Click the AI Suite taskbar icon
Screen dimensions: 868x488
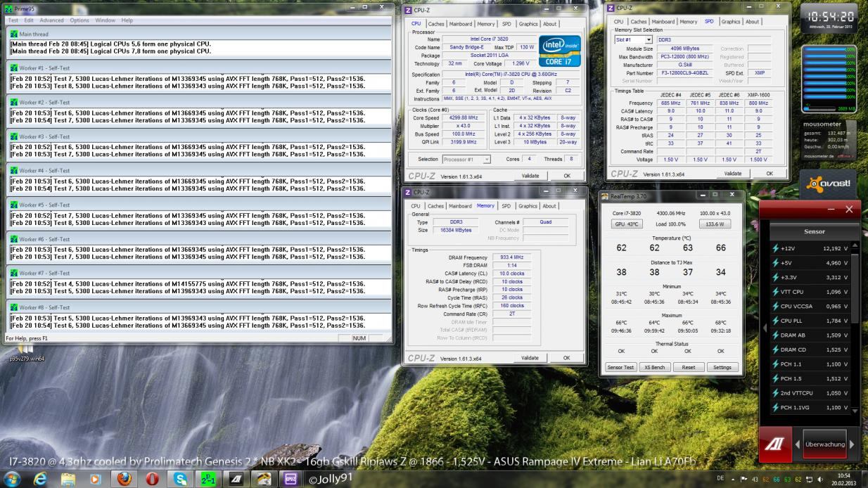pos(236,478)
